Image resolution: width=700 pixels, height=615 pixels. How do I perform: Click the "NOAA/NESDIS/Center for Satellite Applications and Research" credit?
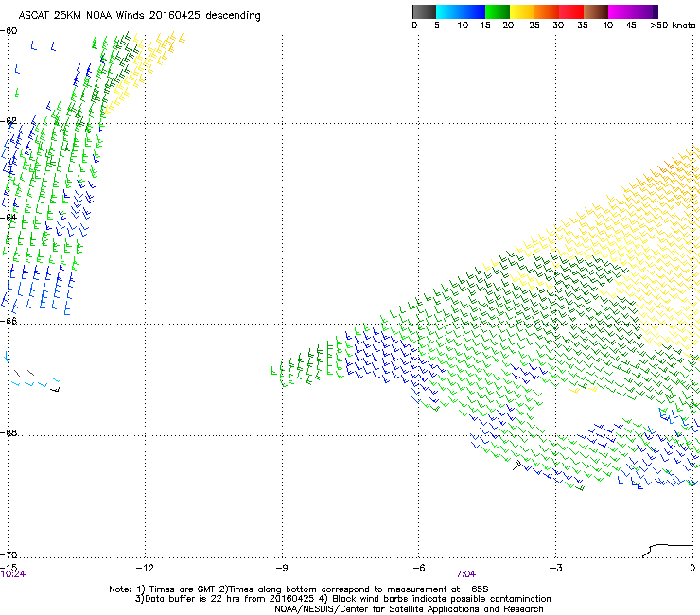coord(409,609)
